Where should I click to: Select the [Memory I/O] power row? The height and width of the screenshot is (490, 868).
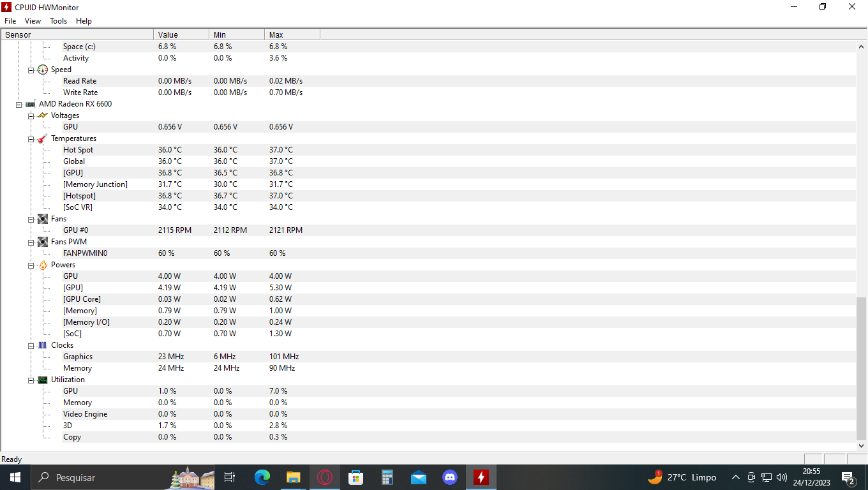[x=428, y=322]
